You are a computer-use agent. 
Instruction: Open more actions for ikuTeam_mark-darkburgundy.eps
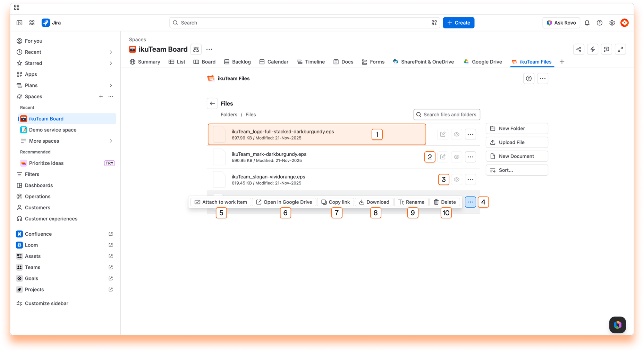coord(471,157)
